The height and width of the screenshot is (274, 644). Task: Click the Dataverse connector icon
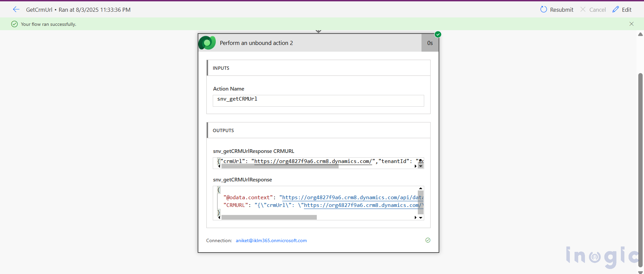point(207,43)
